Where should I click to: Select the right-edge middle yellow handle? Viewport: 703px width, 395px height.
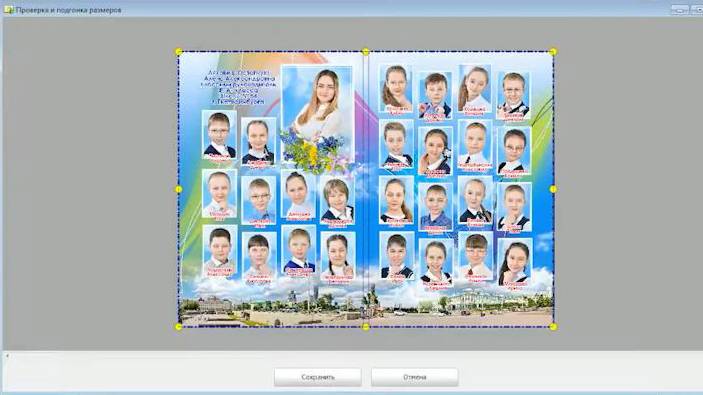pos(553,189)
